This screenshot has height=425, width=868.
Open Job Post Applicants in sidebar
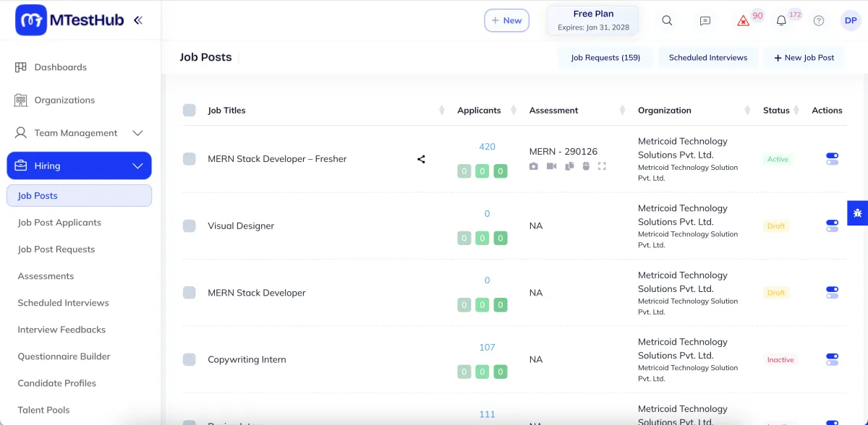[59, 223]
